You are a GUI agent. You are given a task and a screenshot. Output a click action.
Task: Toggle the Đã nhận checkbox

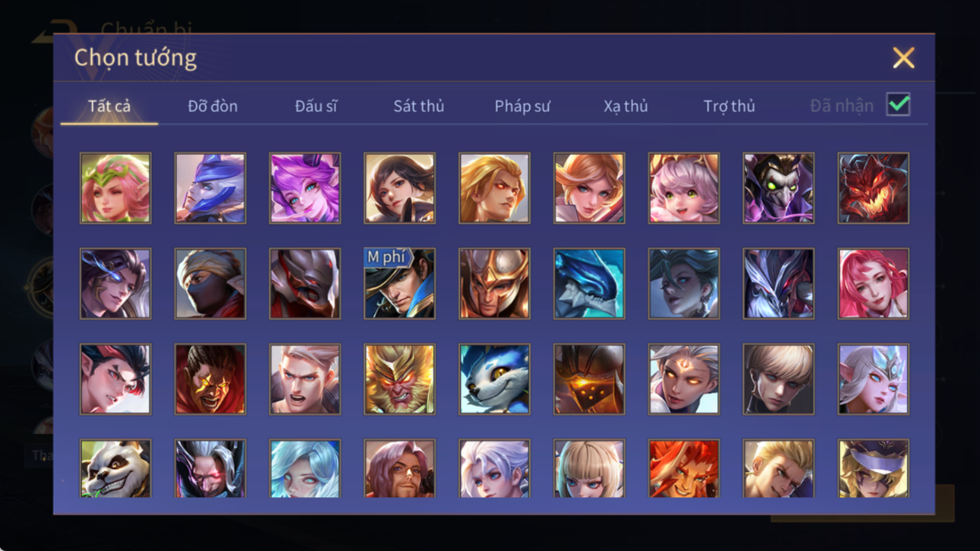[x=898, y=105]
